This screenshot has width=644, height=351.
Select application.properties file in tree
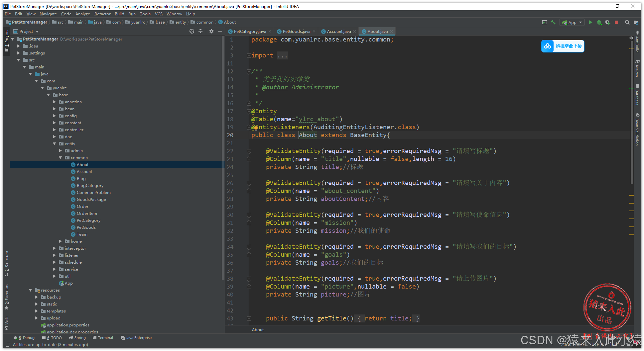[x=68, y=325]
